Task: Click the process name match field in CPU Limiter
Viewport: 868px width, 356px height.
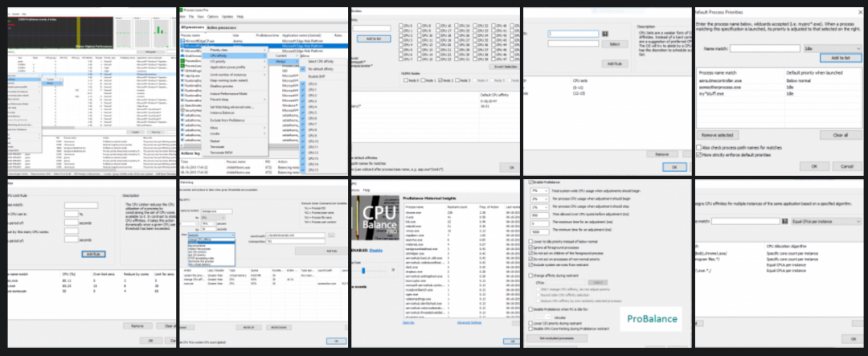Action: (x=81, y=206)
